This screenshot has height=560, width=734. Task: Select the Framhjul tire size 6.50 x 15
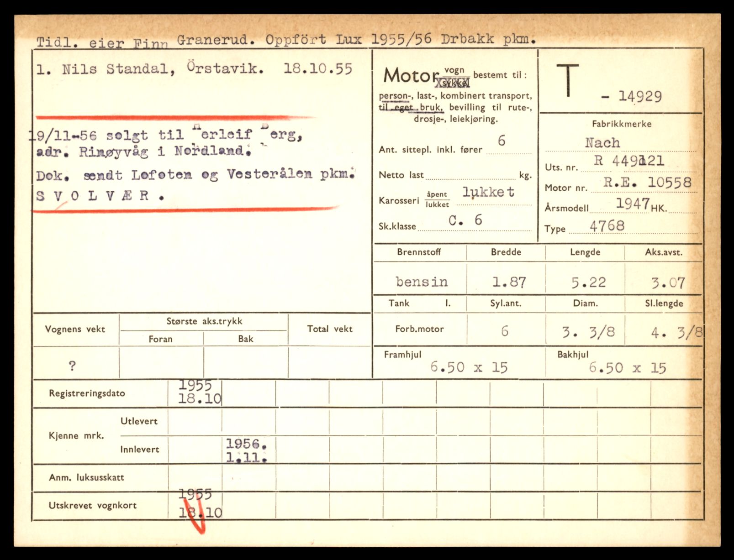[x=469, y=367]
